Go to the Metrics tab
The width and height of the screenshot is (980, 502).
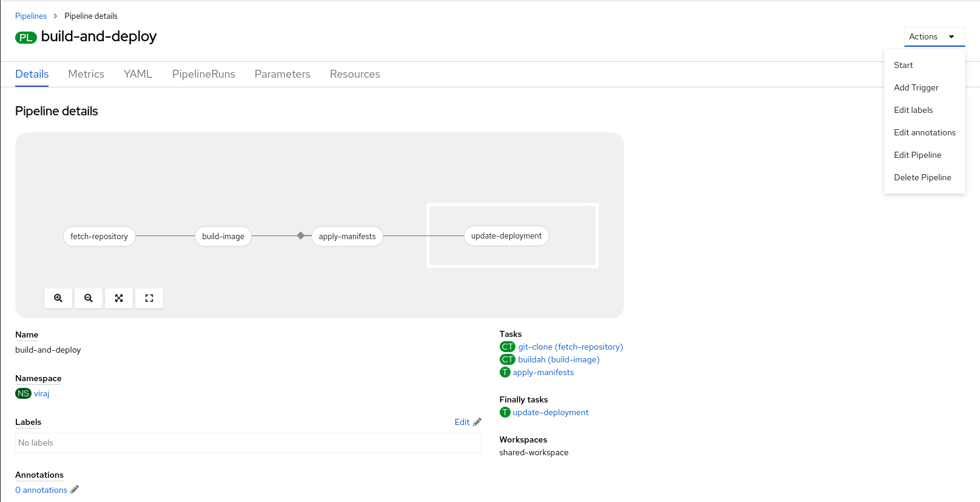86,74
